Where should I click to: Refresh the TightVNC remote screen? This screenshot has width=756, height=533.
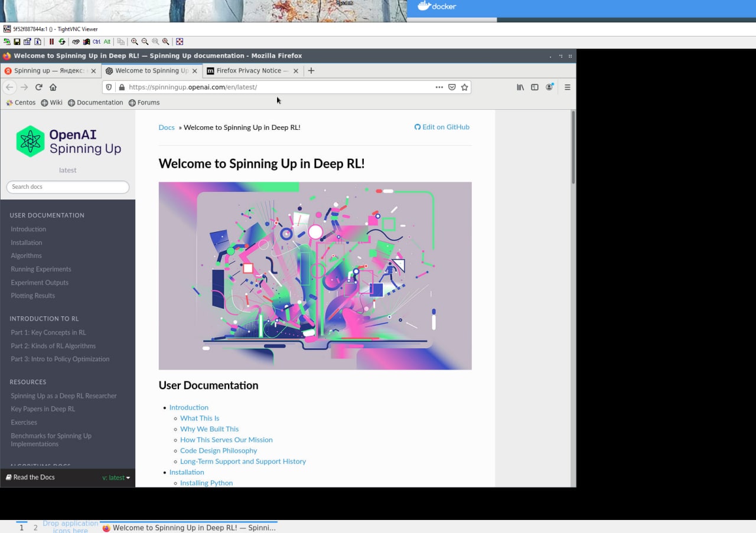tap(61, 42)
